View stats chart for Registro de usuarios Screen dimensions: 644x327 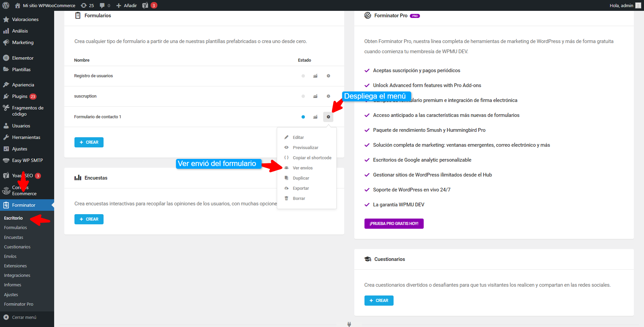315,76
